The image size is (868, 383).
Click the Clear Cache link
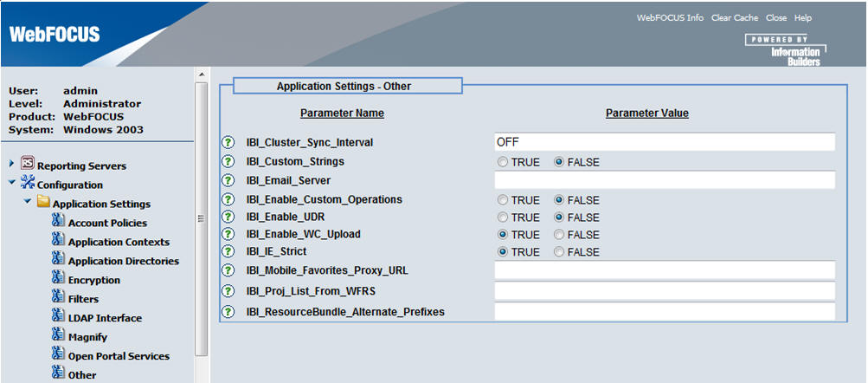(x=735, y=17)
